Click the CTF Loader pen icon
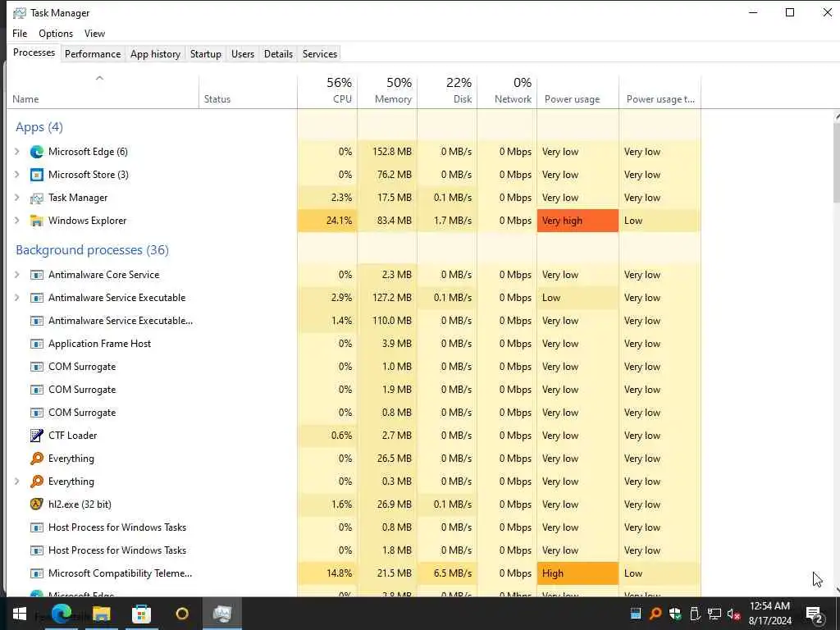The image size is (840, 630). tap(36, 436)
